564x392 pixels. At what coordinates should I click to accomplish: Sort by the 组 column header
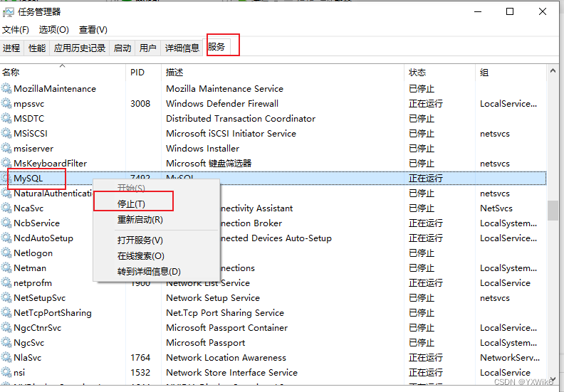click(x=511, y=73)
